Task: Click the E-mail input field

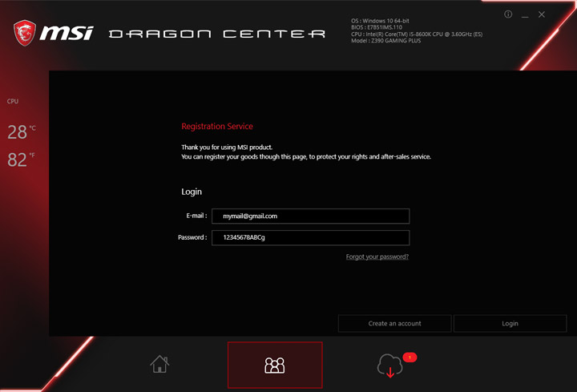Action: tap(311, 216)
